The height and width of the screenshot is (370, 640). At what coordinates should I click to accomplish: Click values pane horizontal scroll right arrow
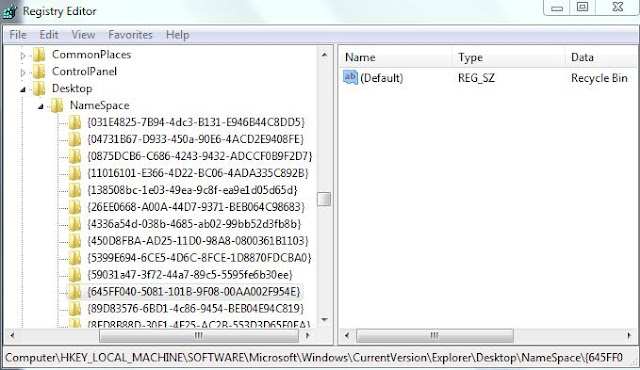click(x=629, y=336)
